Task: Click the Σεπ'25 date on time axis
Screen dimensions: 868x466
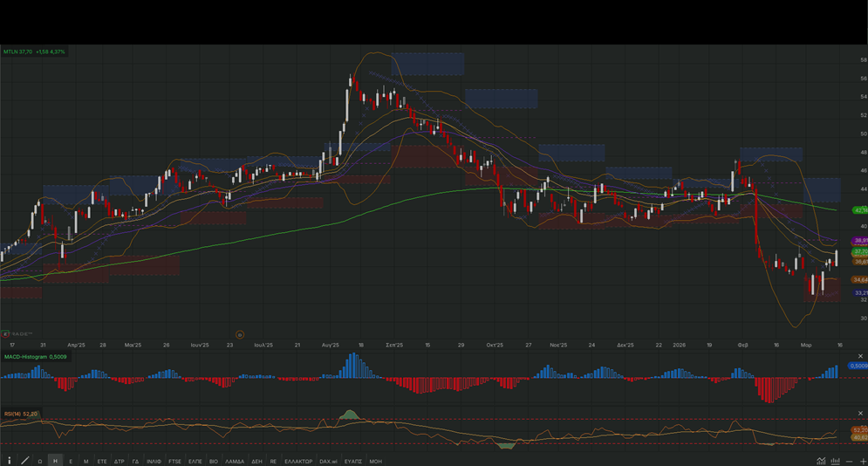Action: 394,345
